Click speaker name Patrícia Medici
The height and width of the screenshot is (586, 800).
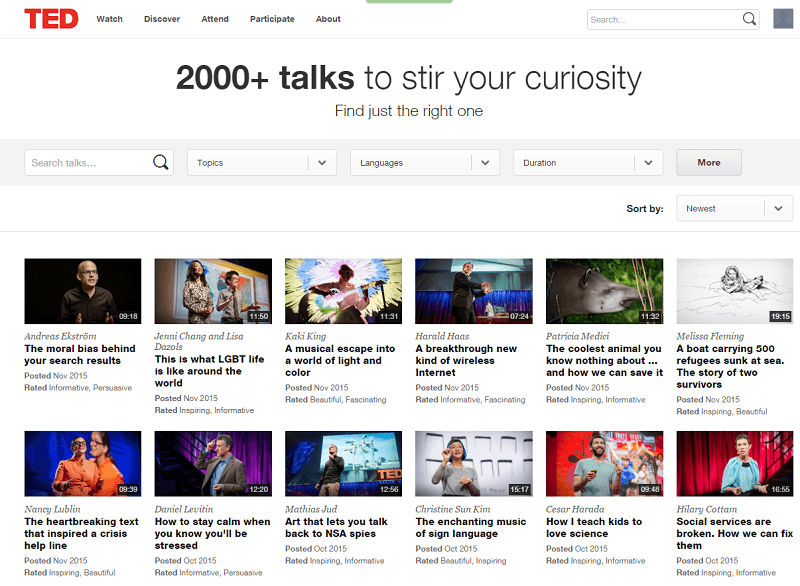(x=578, y=336)
